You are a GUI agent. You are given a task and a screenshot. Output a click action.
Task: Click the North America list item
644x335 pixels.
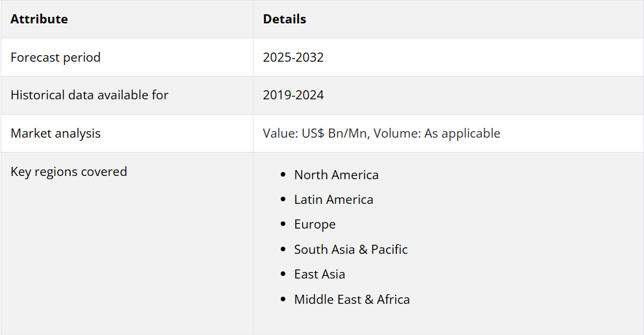(336, 175)
